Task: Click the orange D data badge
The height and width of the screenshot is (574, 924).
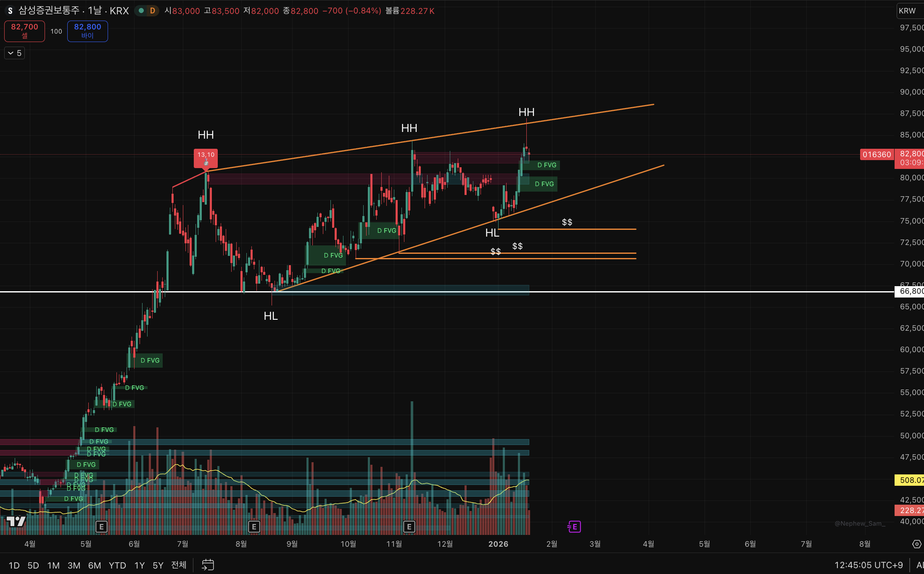Action: click(x=152, y=11)
